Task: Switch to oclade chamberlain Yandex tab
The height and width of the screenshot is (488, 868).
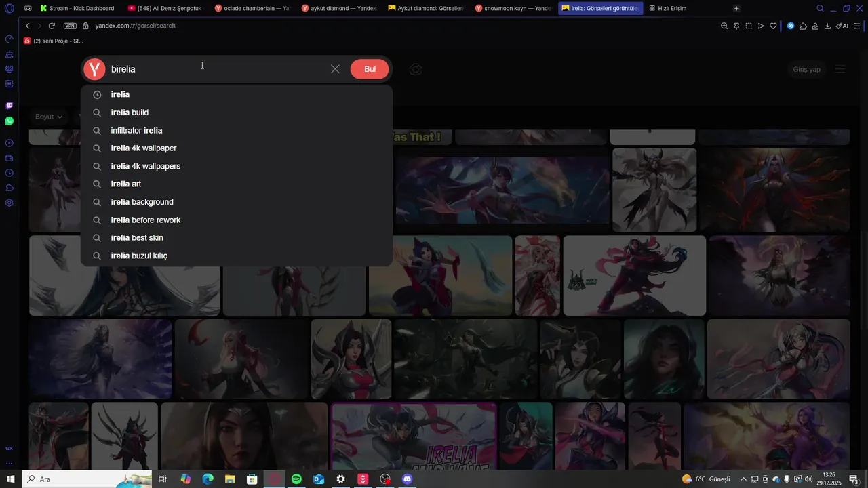Action: tap(252, 8)
